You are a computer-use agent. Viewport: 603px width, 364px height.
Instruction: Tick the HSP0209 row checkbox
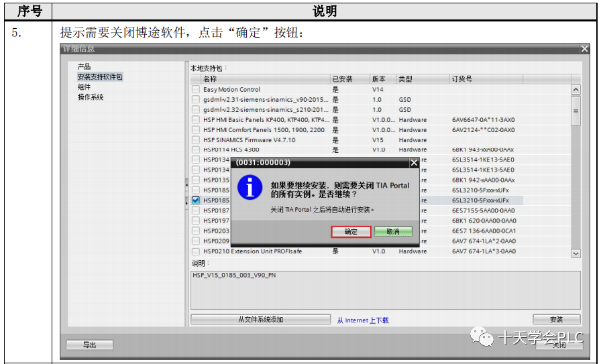click(196, 241)
